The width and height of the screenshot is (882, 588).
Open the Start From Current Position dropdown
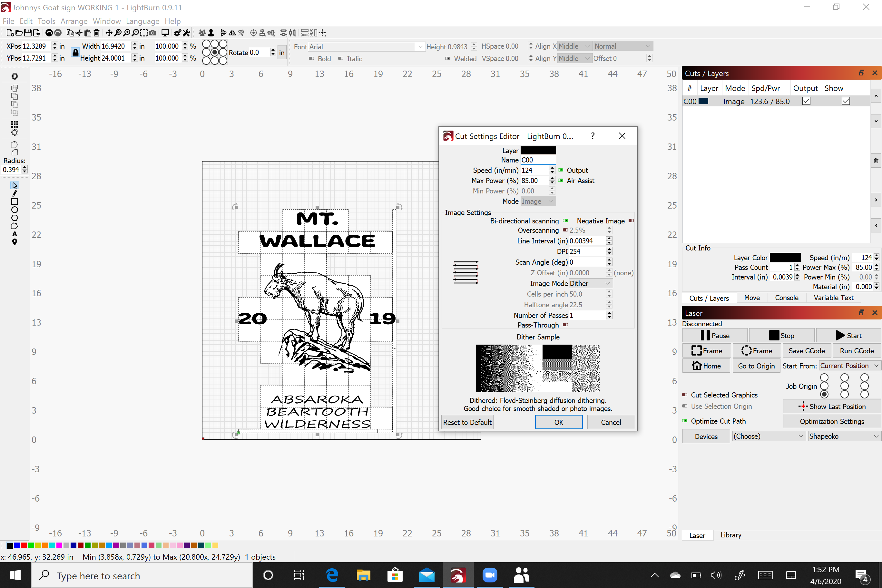tap(849, 366)
